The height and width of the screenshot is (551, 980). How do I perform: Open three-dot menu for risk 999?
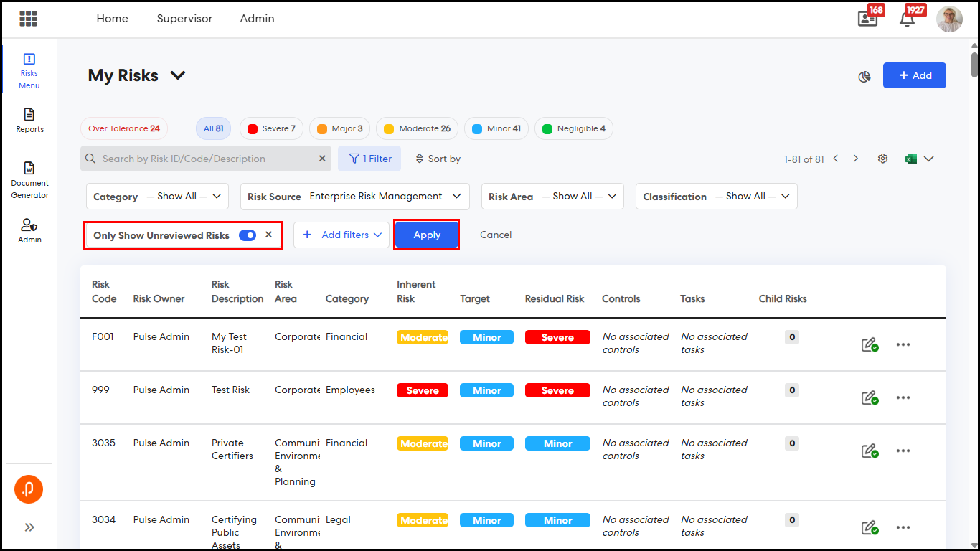point(903,397)
